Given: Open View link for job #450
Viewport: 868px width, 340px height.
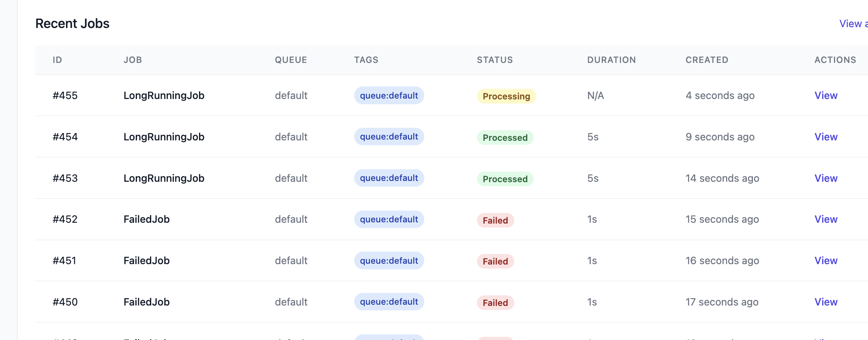Looking at the screenshot, I should pyautogui.click(x=825, y=302).
